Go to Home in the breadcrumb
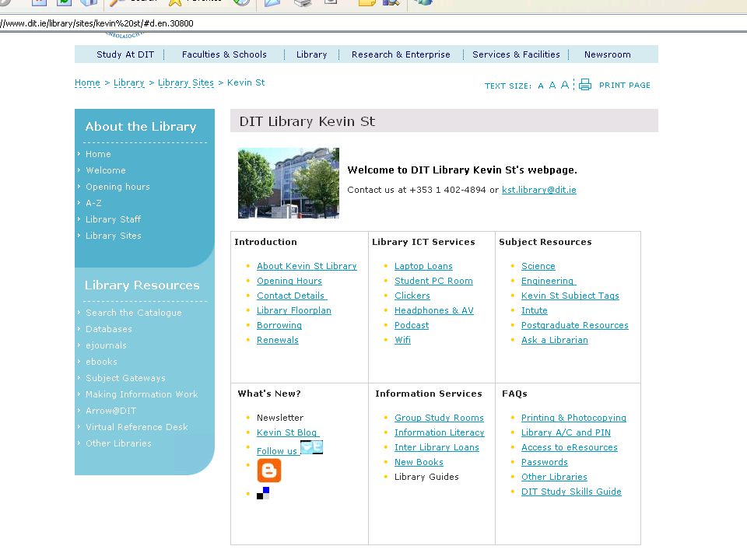 [88, 82]
